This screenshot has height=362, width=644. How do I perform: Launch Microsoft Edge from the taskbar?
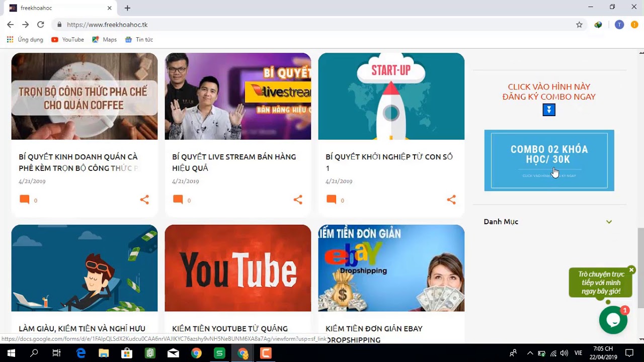tap(81, 353)
